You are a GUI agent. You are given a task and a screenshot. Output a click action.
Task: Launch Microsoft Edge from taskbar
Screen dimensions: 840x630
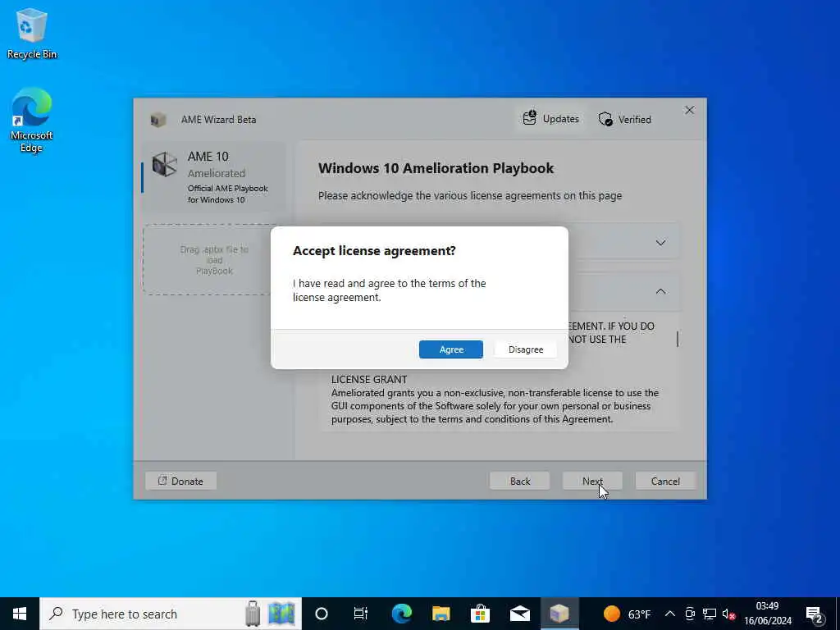[x=401, y=614]
